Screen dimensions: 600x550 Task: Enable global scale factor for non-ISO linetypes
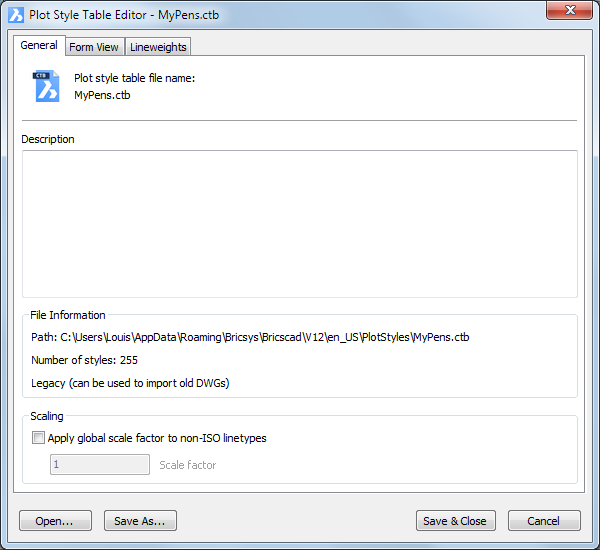coord(38,437)
